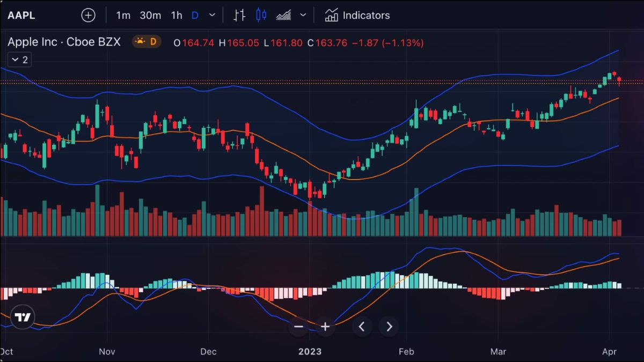Select the bars chart style icon
The height and width of the screenshot is (362, 644).
[239, 15]
